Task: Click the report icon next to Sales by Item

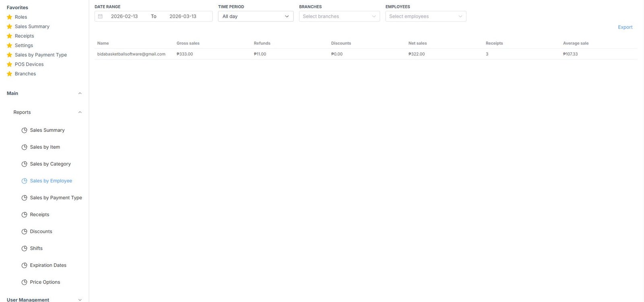Action: 24,147
